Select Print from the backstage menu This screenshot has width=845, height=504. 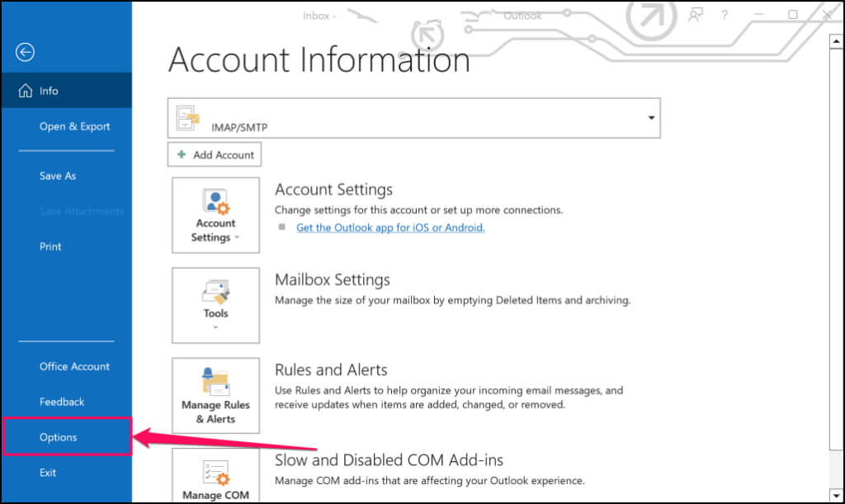[x=50, y=247]
